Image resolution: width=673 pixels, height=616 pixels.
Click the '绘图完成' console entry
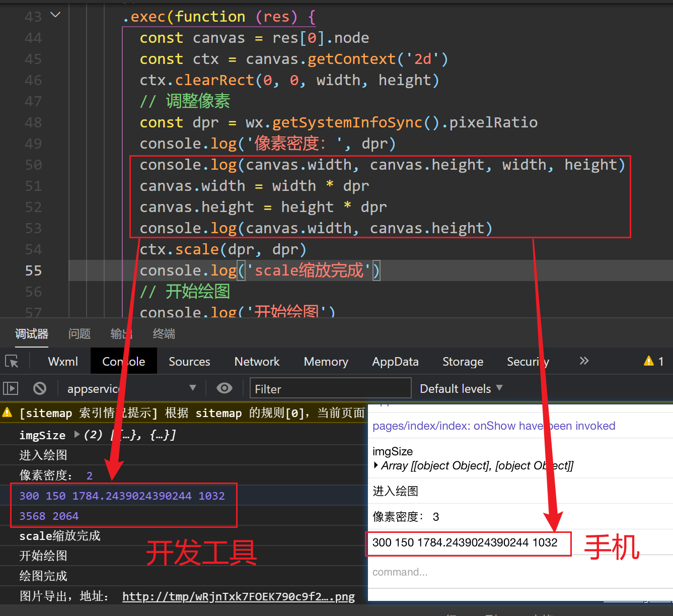43,576
